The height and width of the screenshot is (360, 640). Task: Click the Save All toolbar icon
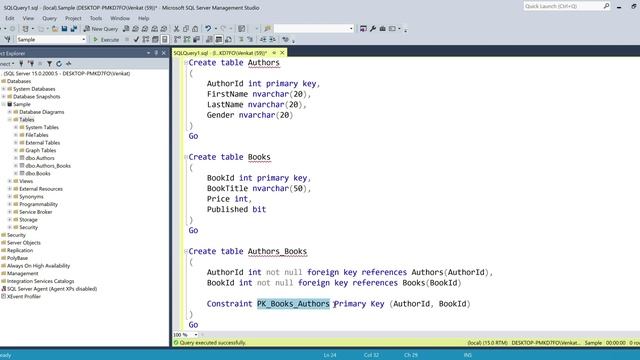pyautogui.click(x=74, y=29)
